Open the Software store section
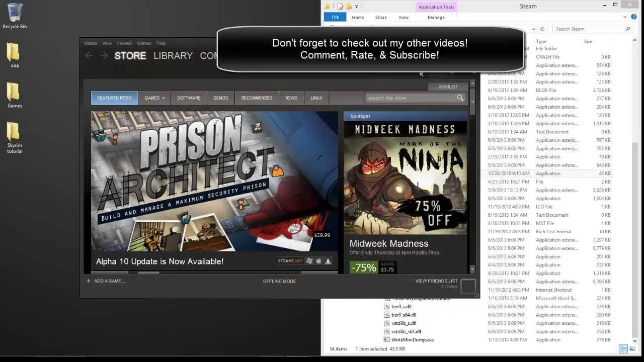 (189, 98)
